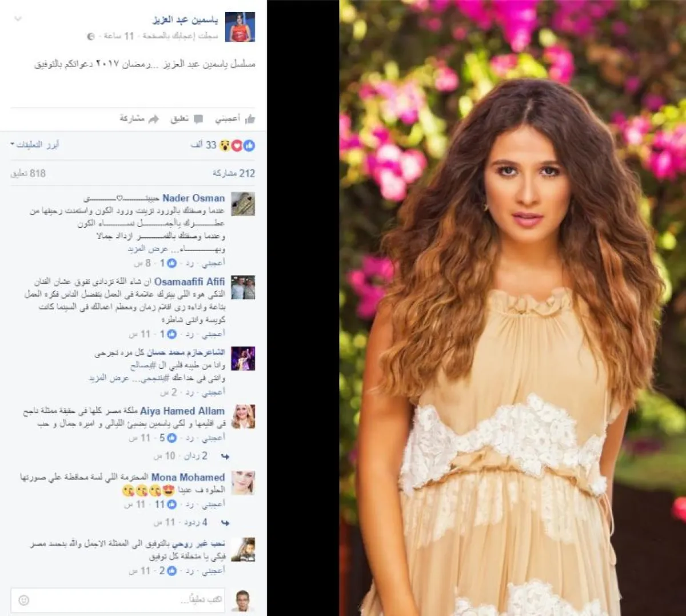This screenshot has height=616, width=686.
Task: Click the share arrow icon
Action: click(x=153, y=119)
